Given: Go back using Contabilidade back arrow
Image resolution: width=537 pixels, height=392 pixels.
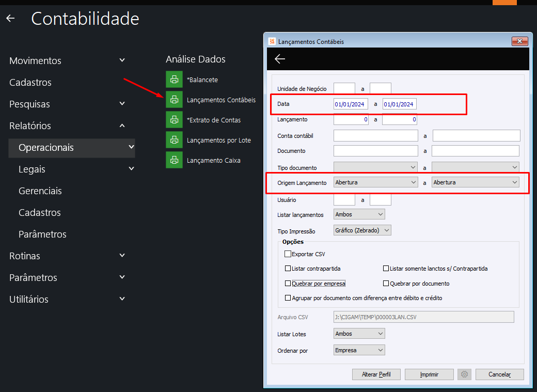Looking at the screenshot, I should (x=11, y=19).
